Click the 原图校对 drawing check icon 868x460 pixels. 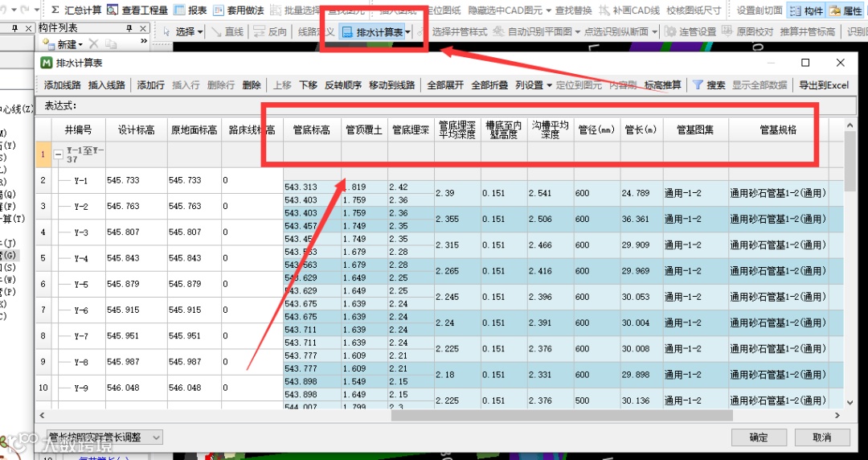pos(728,31)
